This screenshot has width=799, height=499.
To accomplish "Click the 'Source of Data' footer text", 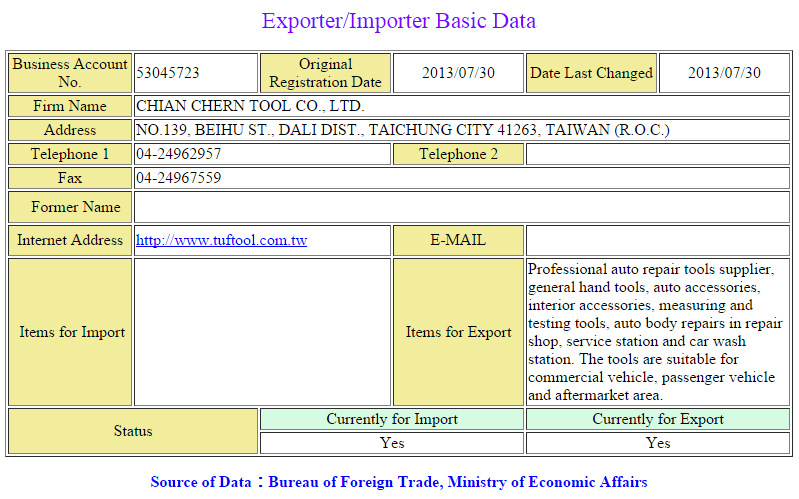I will (398, 482).
